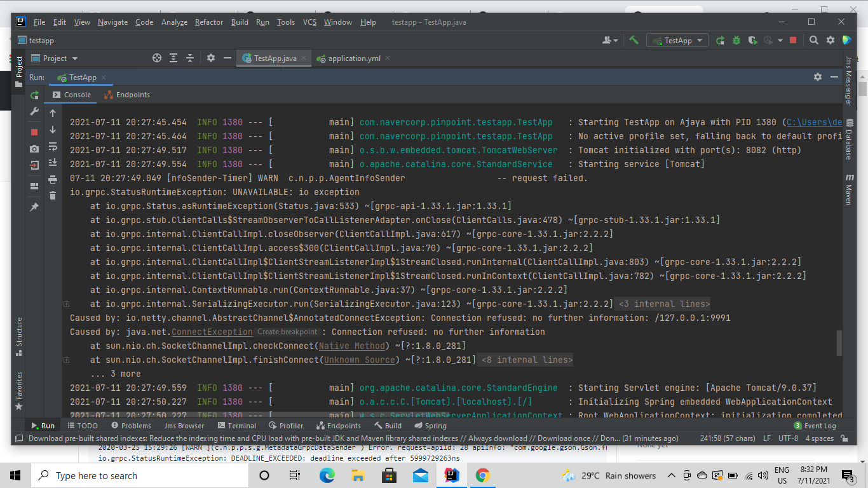Start a Debug session with the bug icon
868x488 pixels.
(x=736, y=40)
